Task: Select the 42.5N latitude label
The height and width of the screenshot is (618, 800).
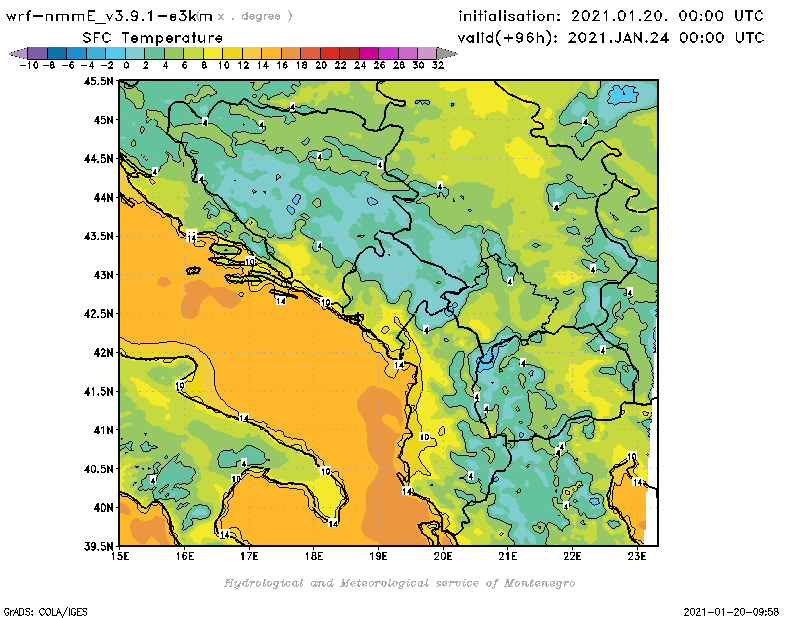Action: 98,314
